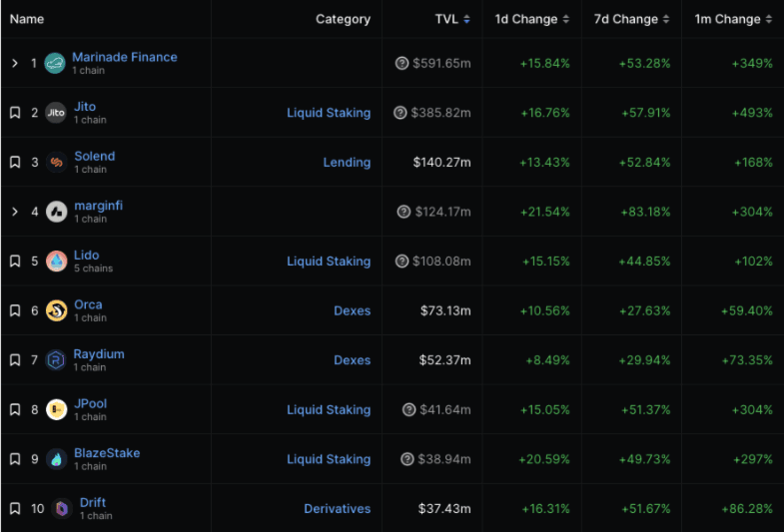
Task: Click the BlazeStake flame logo
Action: (x=56, y=459)
